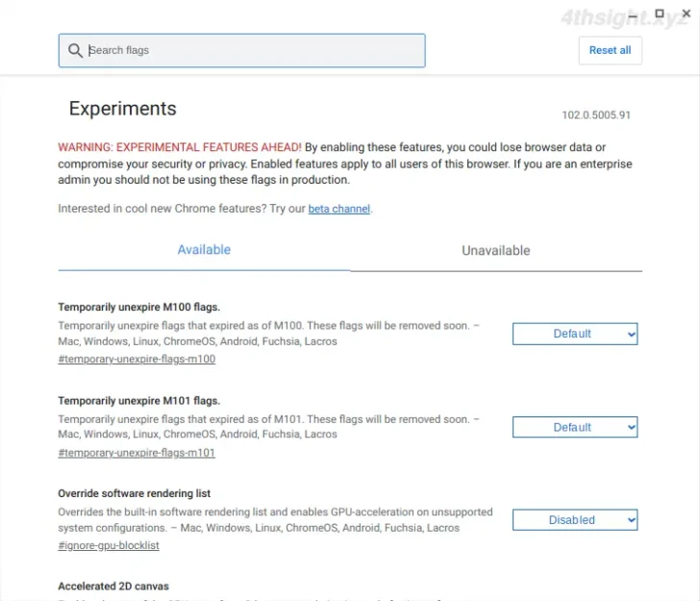
Task: Click the M100 dropdown chevron arrow
Action: (631, 334)
